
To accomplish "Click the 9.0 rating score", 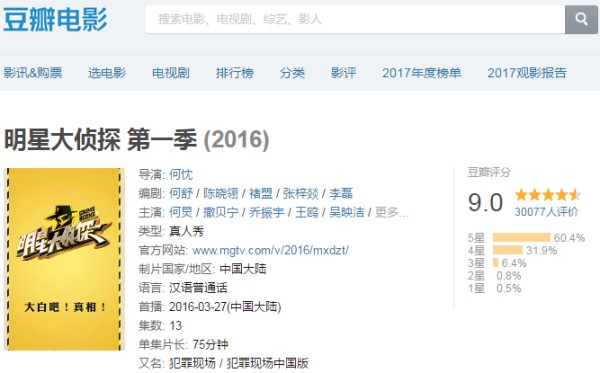I will coord(485,202).
